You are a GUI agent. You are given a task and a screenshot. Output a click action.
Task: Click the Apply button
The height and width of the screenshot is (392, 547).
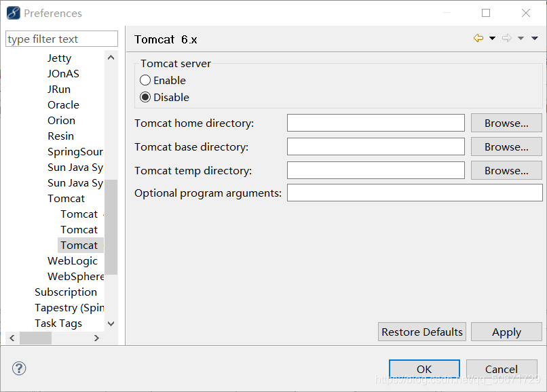pyautogui.click(x=506, y=332)
